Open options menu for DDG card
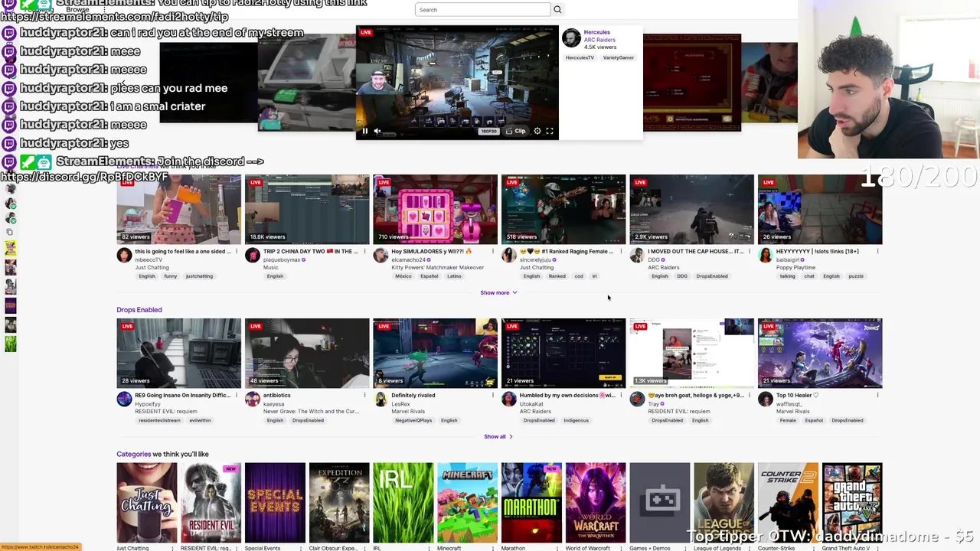This screenshot has height=551, width=980. [x=749, y=251]
